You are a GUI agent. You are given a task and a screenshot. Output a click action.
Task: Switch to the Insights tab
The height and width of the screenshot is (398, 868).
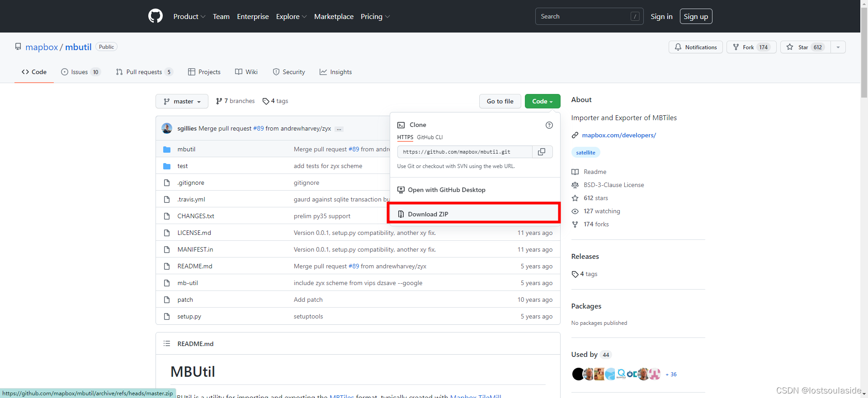(335, 72)
